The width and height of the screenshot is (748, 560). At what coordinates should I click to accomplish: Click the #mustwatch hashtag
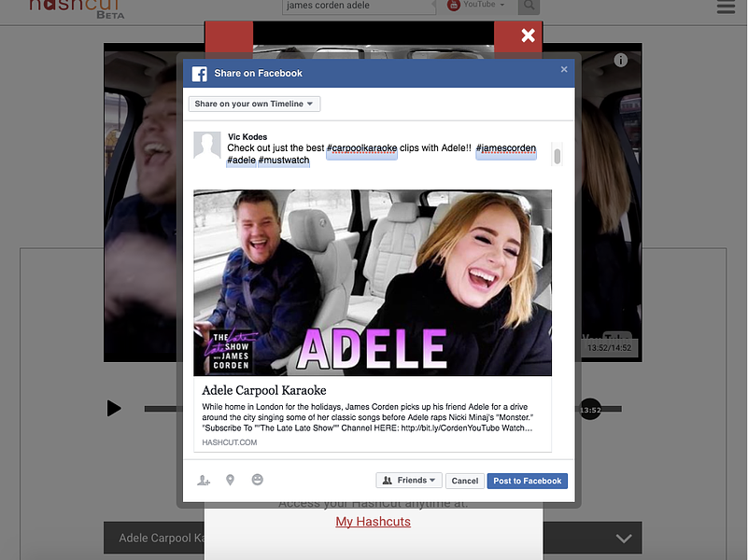pyautogui.click(x=284, y=161)
